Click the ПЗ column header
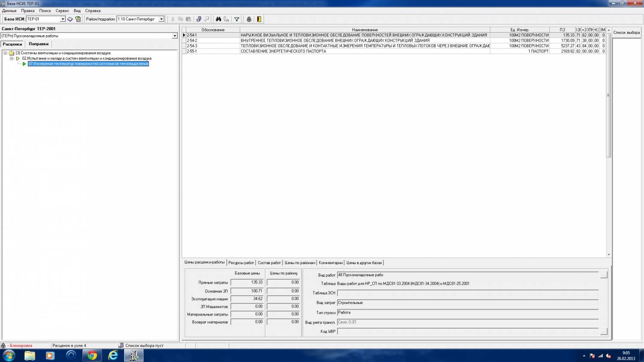 click(562, 30)
